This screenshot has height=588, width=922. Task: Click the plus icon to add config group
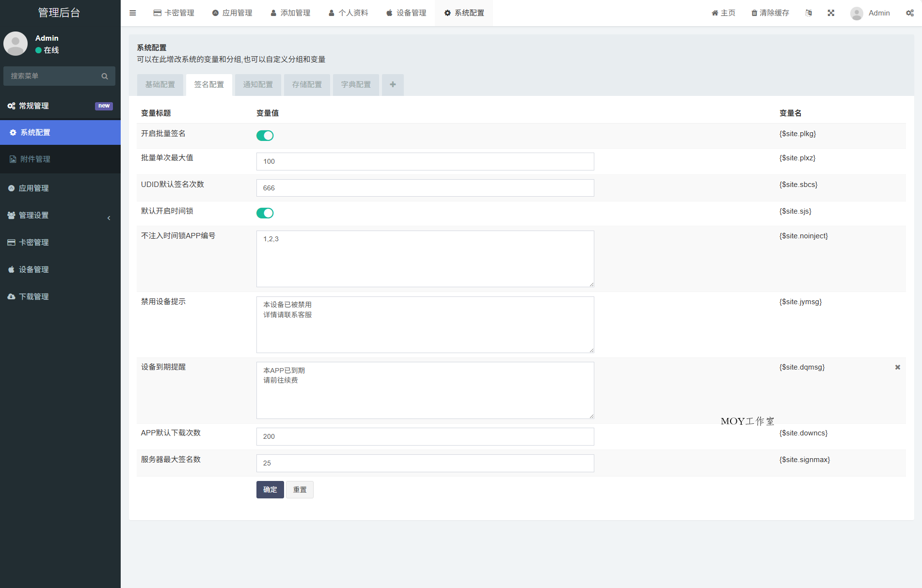[x=393, y=85]
